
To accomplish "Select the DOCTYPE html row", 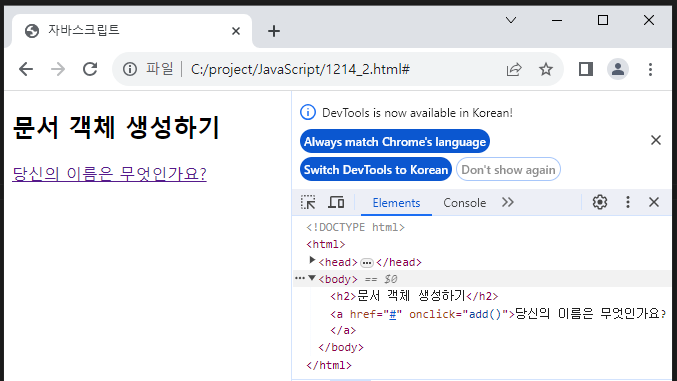I will pos(481,227).
